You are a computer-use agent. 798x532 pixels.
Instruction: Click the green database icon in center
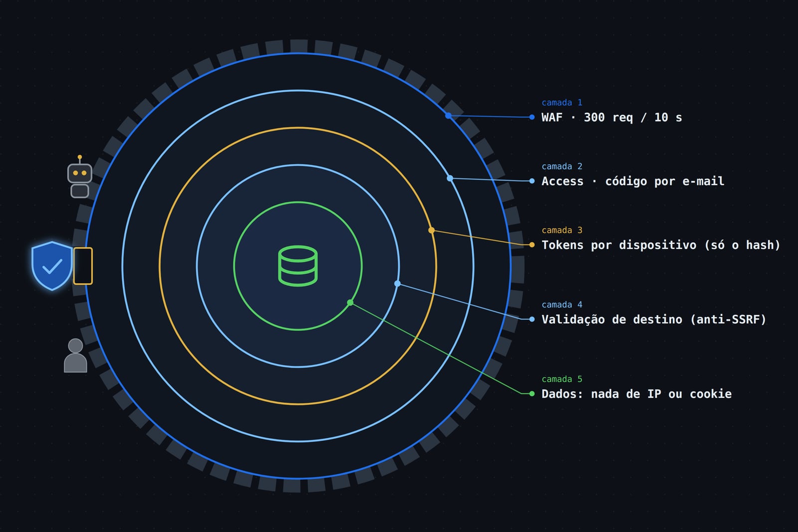[x=298, y=266]
